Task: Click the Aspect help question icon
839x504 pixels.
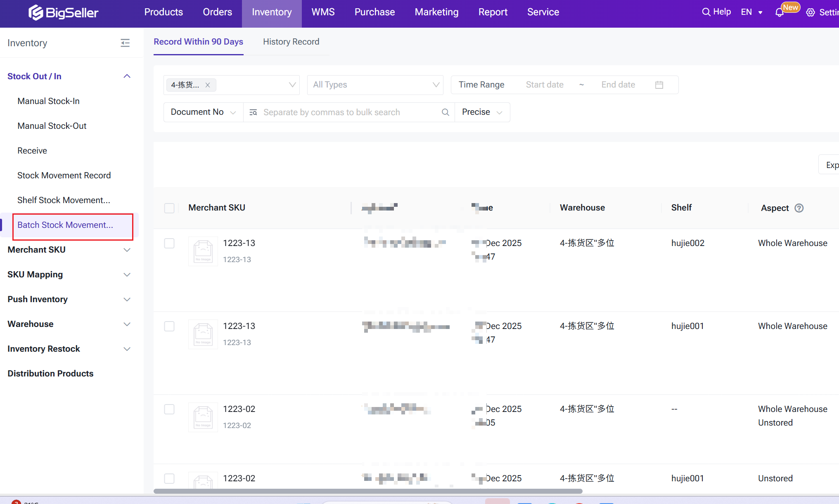Action: [799, 208]
